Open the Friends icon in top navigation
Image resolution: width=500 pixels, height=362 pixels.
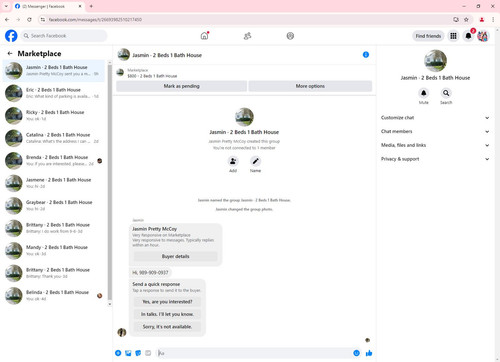[247, 36]
